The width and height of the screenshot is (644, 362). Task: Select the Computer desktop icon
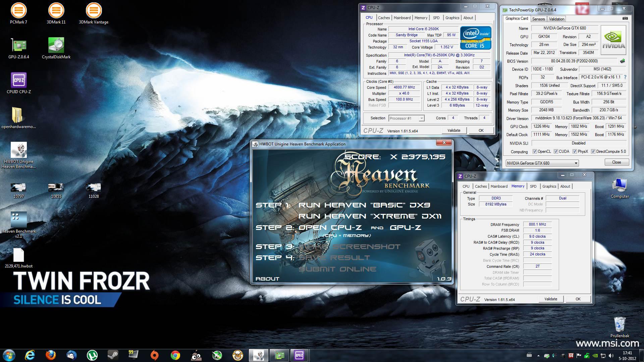pyautogui.click(x=620, y=188)
